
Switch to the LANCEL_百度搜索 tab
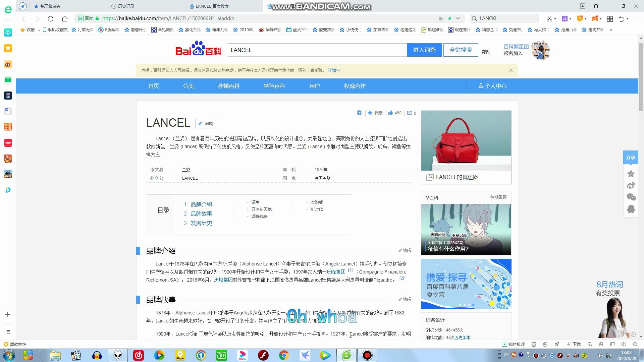(x=223, y=6)
